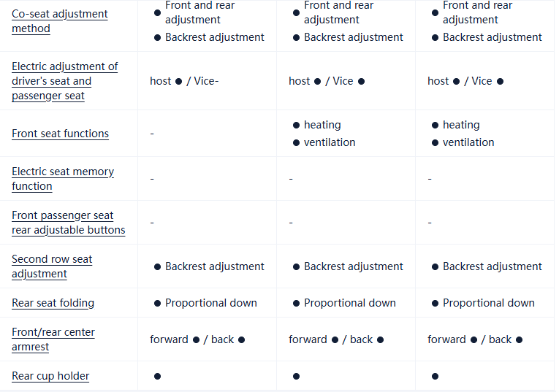Open the Front seat functions link
559x392 pixels.
point(60,134)
